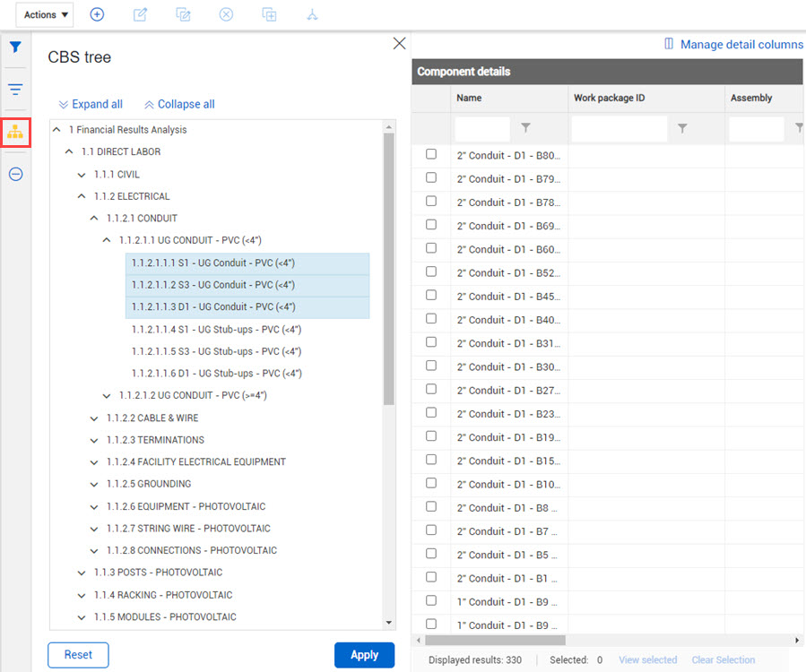This screenshot has width=806, height=672.
Task: Select the checkbox for 2" Conduit - D1 - B45
Action: (431, 295)
